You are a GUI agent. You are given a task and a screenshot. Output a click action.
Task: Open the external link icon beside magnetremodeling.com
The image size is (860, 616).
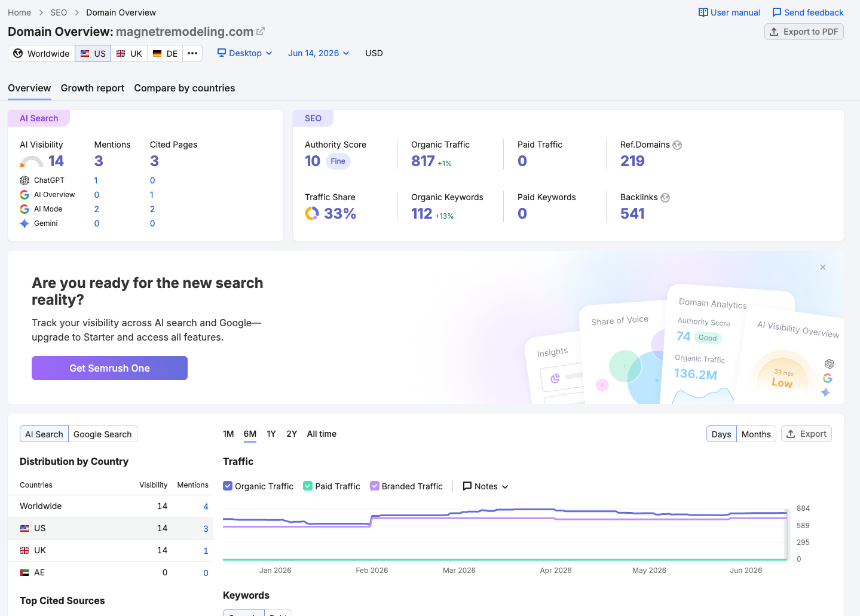(261, 31)
